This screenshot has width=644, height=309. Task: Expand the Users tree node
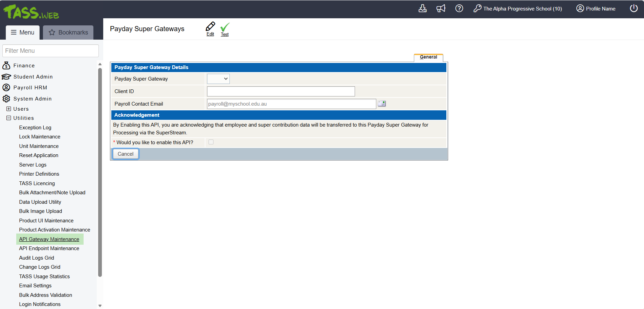tap(9, 109)
